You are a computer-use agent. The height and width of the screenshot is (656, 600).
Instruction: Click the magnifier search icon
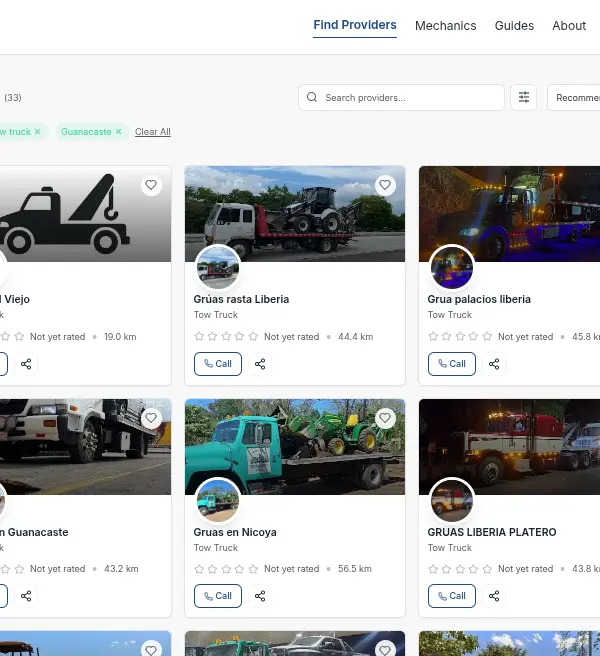[312, 97]
